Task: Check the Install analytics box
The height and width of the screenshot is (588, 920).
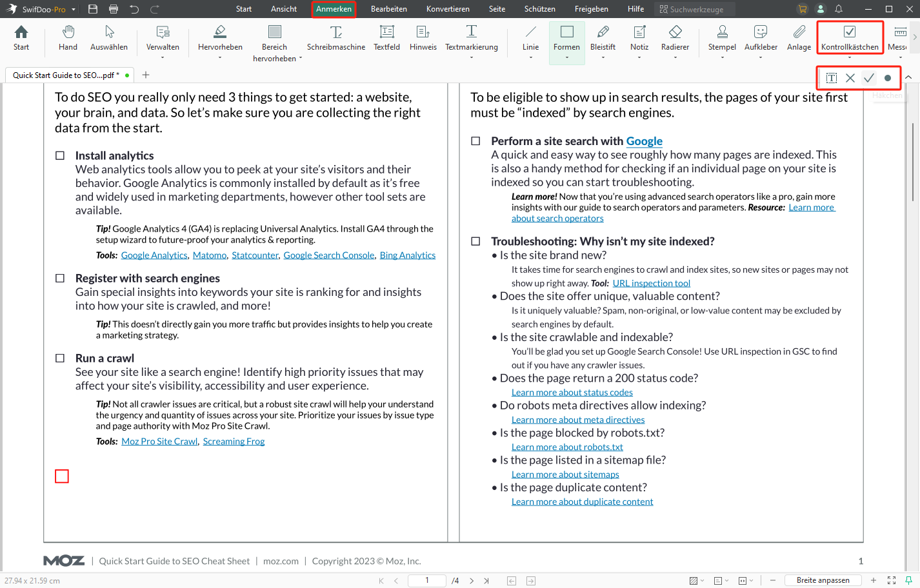Action: pyautogui.click(x=60, y=155)
